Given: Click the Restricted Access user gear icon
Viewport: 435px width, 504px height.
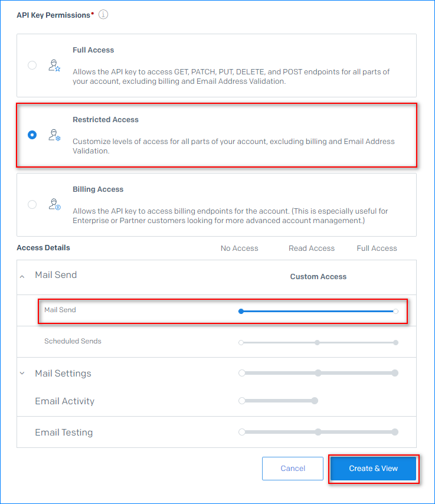Looking at the screenshot, I should pyautogui.click(x=54, y=135).
